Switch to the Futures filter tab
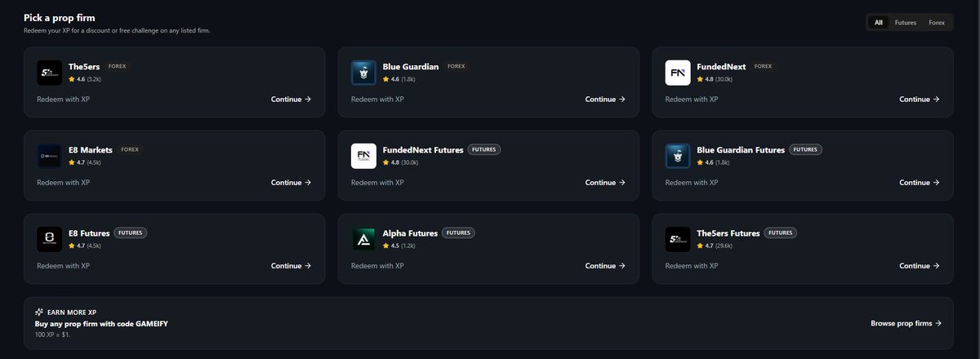 point(906,23)
